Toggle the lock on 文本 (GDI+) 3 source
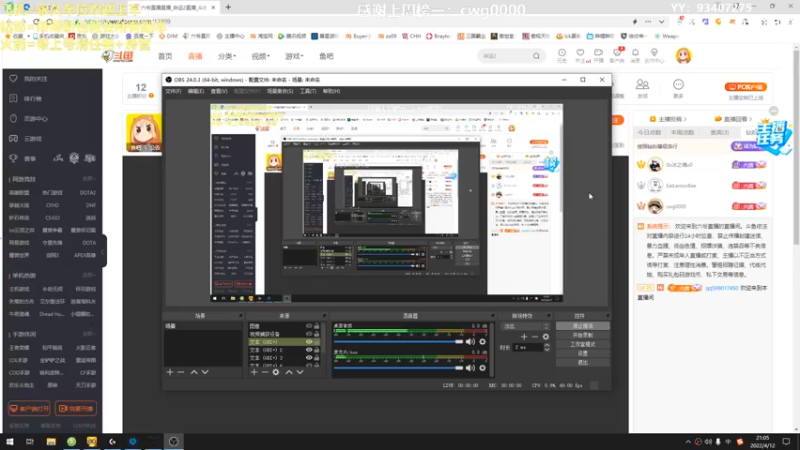 [317, 358]
